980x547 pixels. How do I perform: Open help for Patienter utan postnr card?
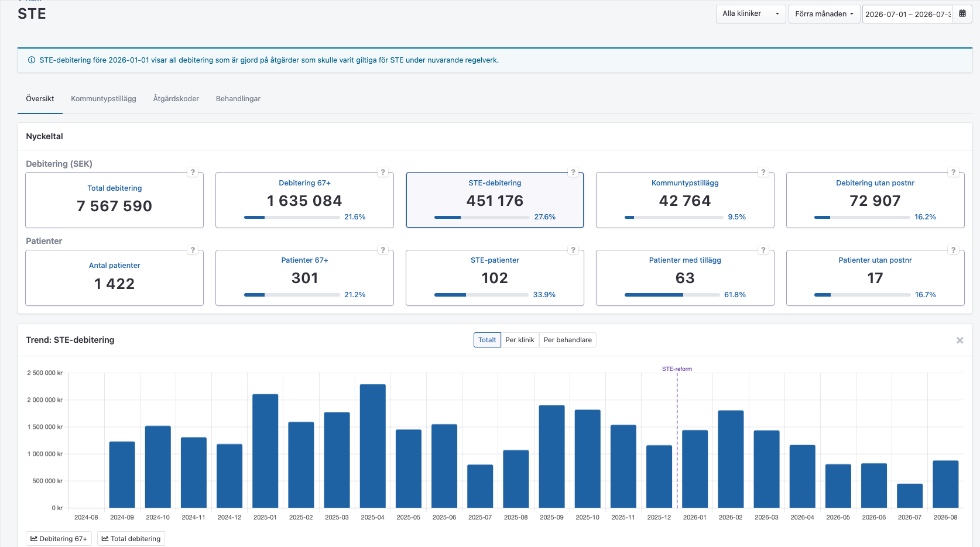(x=953, y=250)
